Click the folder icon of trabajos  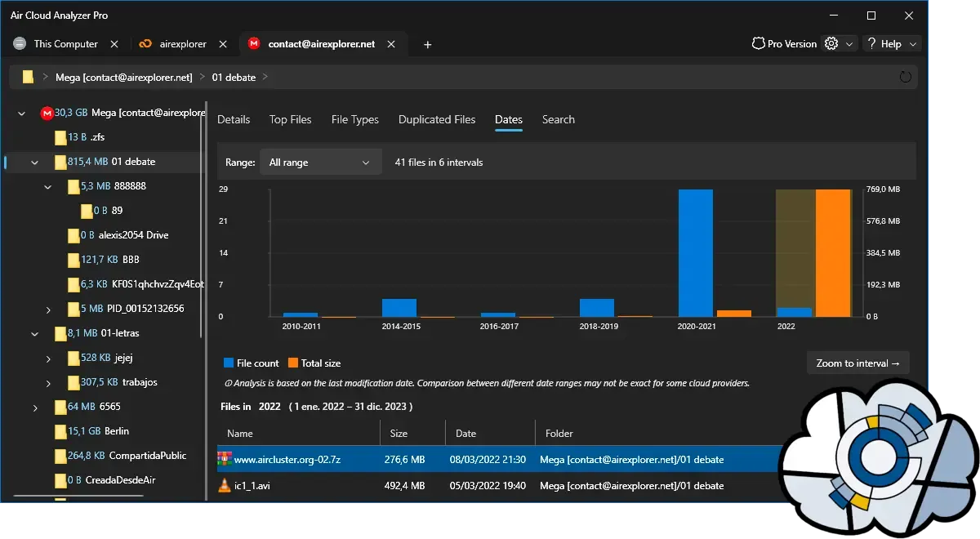[x=73, y=382]
